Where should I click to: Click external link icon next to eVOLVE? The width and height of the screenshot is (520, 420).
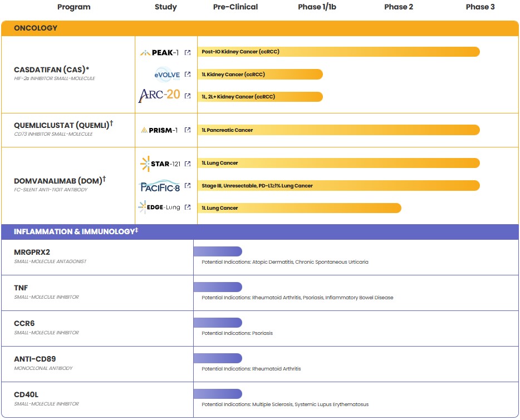click(188, 74)
